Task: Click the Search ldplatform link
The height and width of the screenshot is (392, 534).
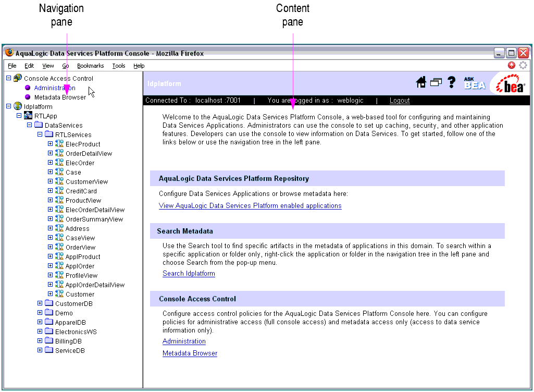Action: [189, 273]
